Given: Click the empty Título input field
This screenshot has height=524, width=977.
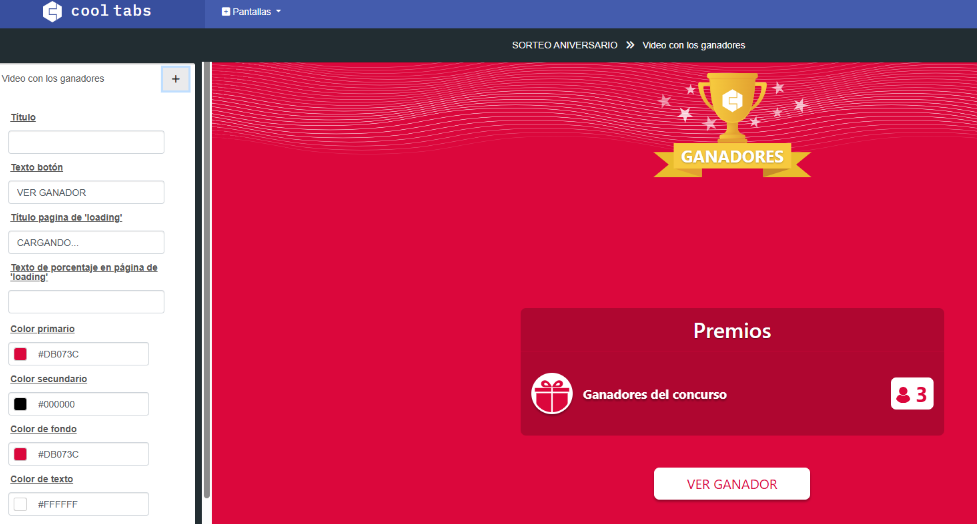Looking at the screenshot, I should coord(86,142).
